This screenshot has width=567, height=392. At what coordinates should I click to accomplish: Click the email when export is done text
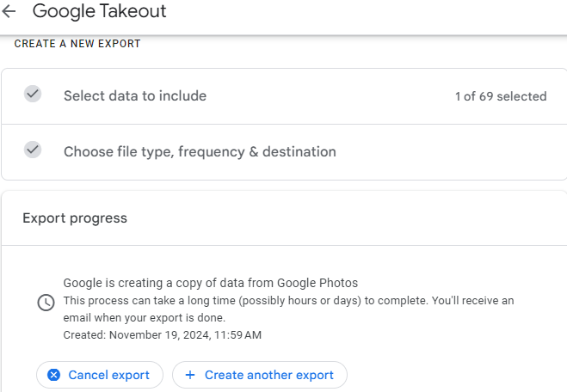tap(144, 317)
